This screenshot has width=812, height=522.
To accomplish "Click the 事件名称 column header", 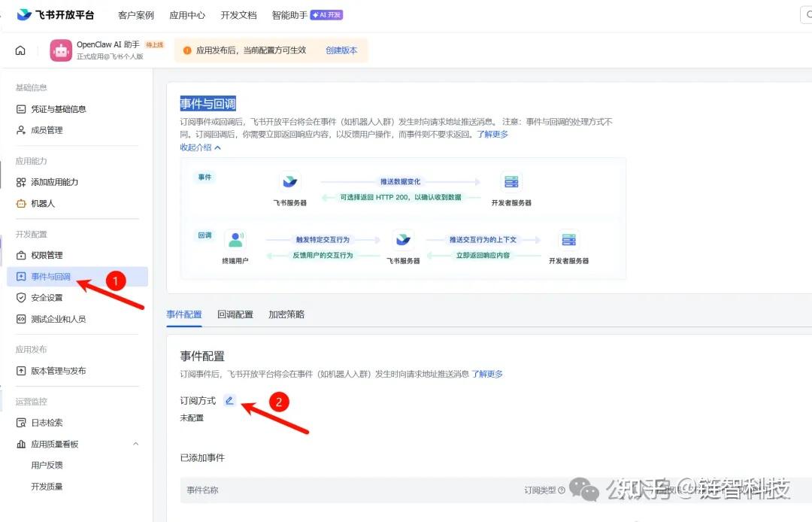I will click(202, 490).
